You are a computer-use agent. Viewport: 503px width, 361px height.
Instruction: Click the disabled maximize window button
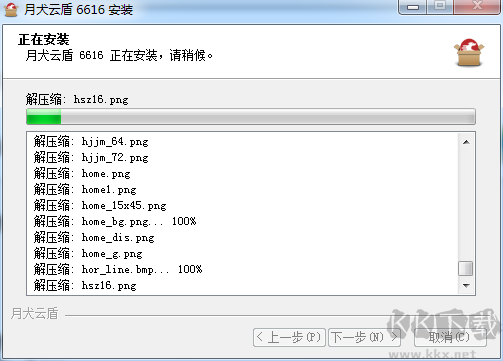(x=440, y=6)
